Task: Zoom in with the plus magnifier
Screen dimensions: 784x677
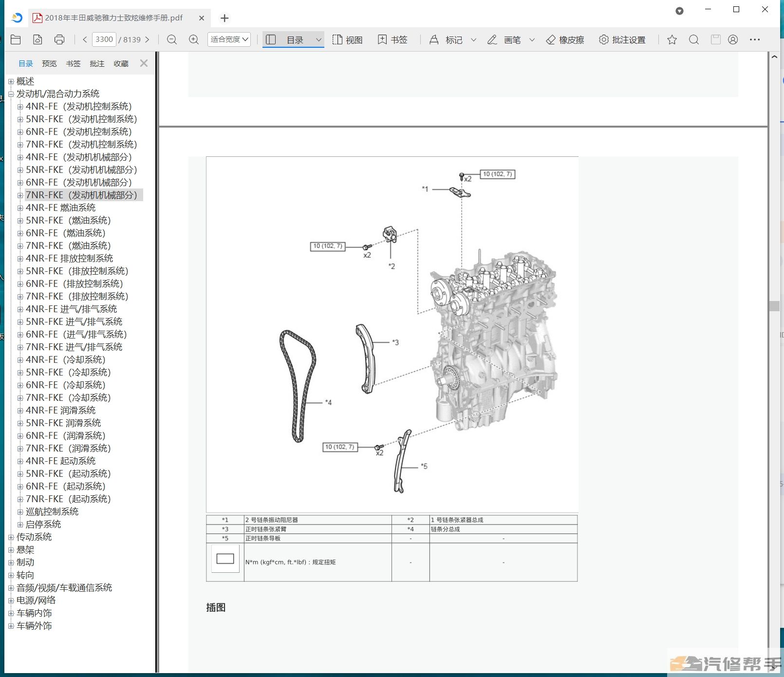Action: coord(194,40)
